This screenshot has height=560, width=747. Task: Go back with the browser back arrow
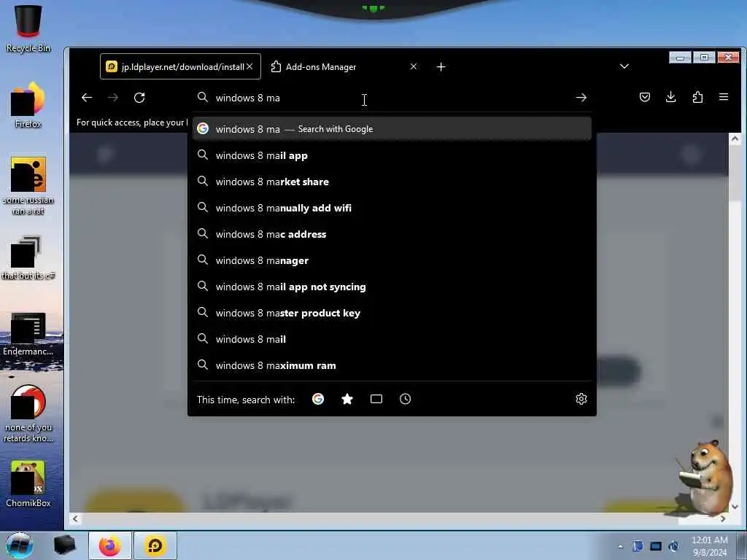[87, 98]
